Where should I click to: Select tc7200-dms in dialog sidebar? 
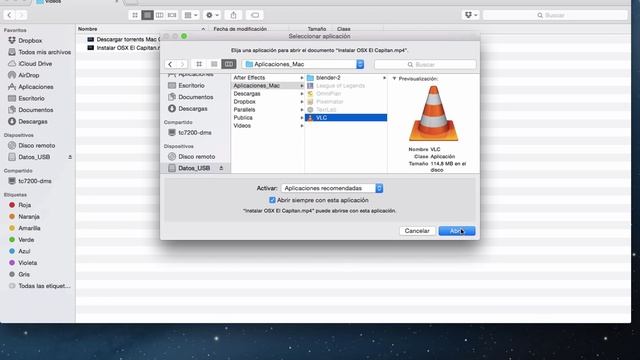(x=196, y=133)
